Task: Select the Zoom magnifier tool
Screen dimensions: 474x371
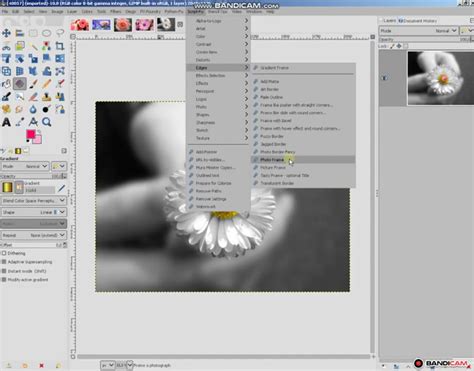Action: tap(46, 122)
